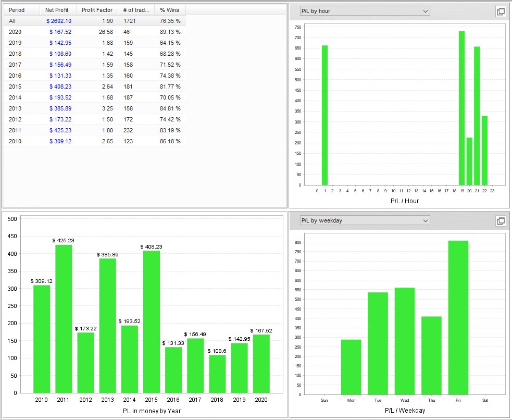The height and width of the screenshot is (420, 512).
Task: Click the $ 108.6 label above 2018 bar
Action: coord(217,351)
